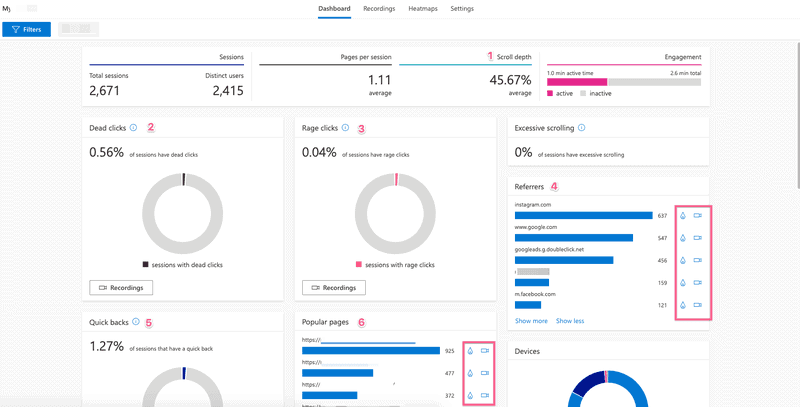Open heatmap for instagram.com referrer

click(683, 215)
